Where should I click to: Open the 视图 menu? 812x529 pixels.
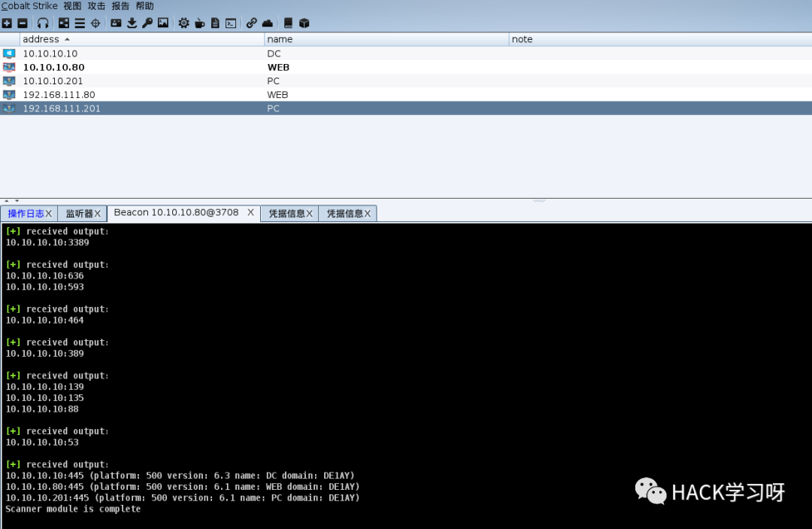72,6
